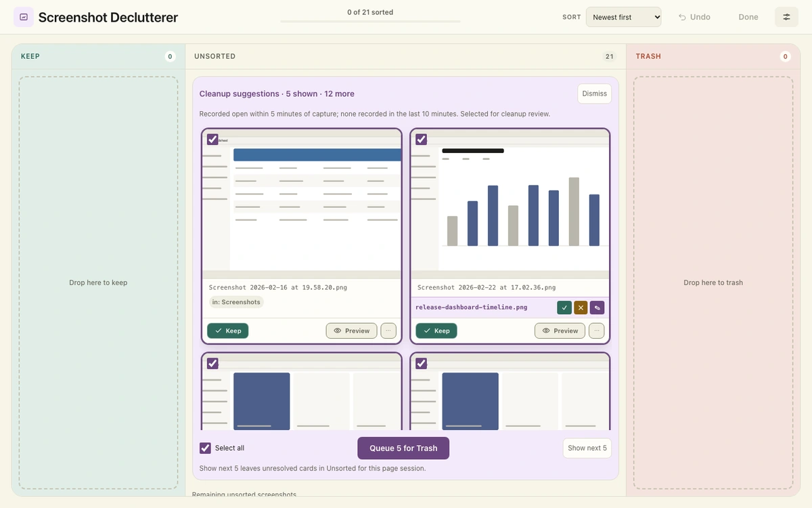This screenshot has width=812, height=508.
Task: Uncheck the 19.58.20 screenshot card checkbox
Action: tap(212, 140)
